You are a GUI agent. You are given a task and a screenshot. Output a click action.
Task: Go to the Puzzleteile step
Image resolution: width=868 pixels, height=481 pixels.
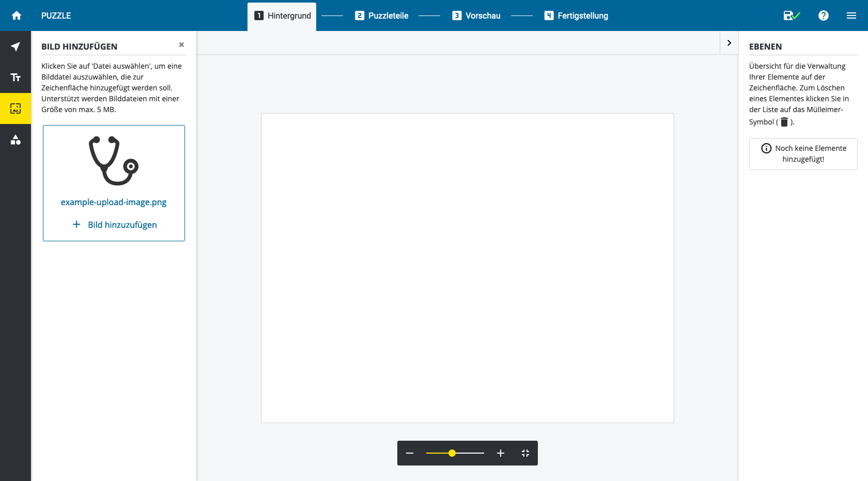tap(382, 16)
